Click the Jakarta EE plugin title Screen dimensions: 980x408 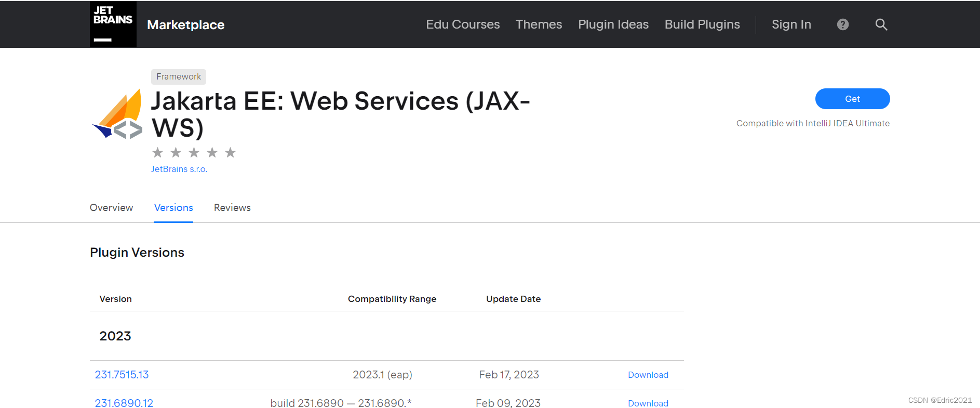(340, 114)
